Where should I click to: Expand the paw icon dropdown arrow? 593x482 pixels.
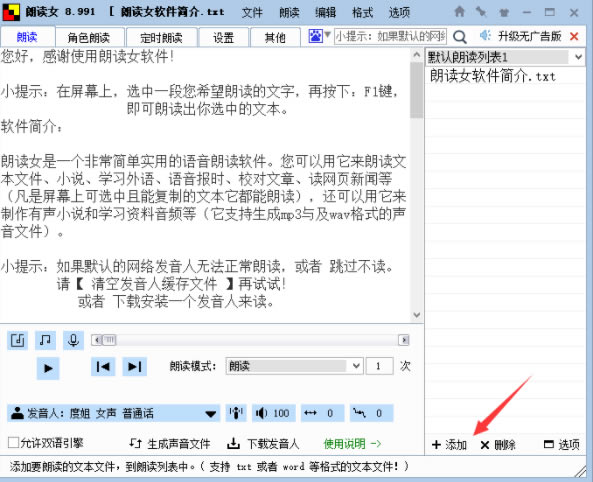pyautogui.click(x=328, y=36)
